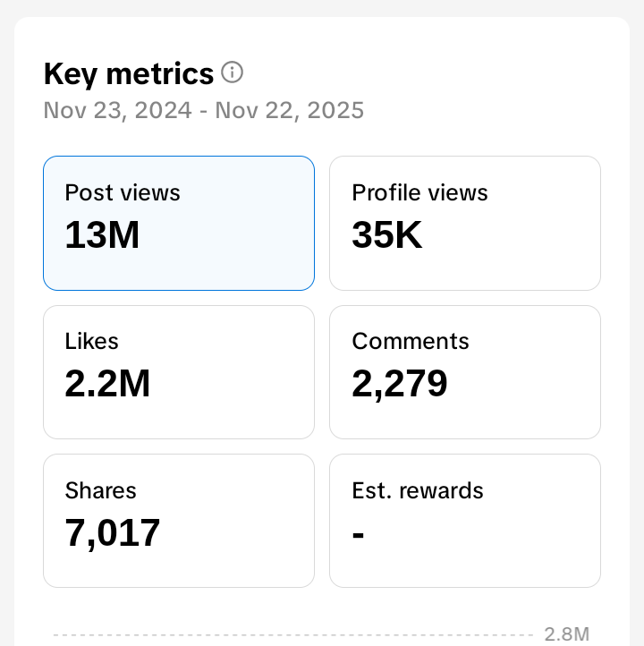Click the 7,017 shares count

coord(113,533)
